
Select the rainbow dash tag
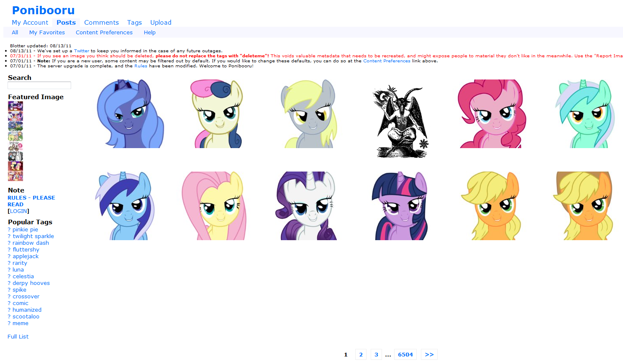pos(31,243)
